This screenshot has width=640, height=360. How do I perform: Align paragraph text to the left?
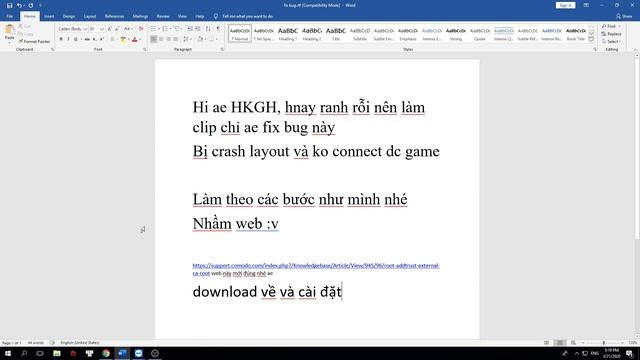[x=153, y=39]
